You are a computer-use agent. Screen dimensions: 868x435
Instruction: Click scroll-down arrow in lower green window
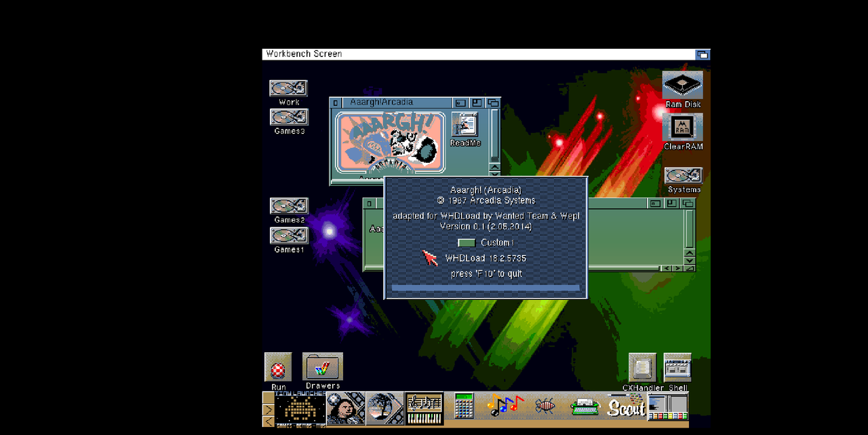click(x=690, y=260)
